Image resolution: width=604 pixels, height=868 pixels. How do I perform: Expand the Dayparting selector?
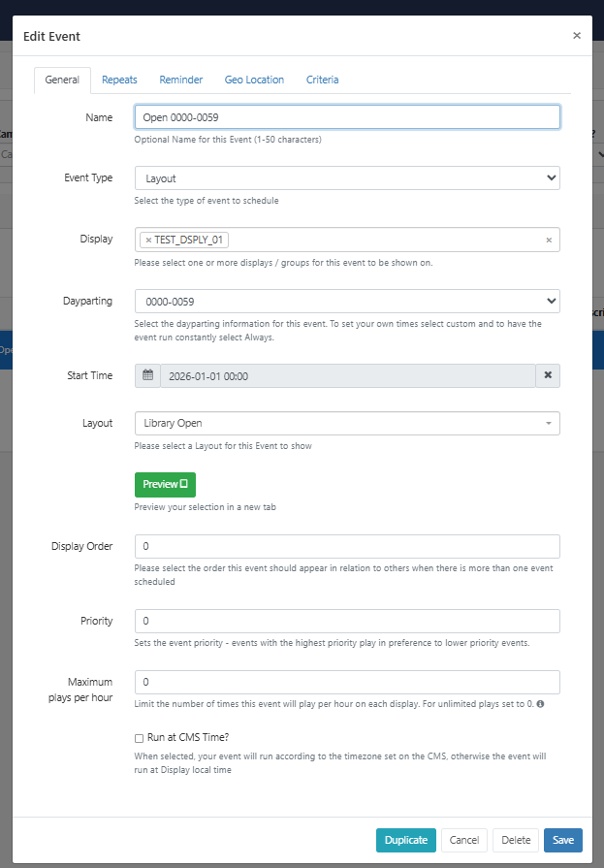(x=347, y=301)
